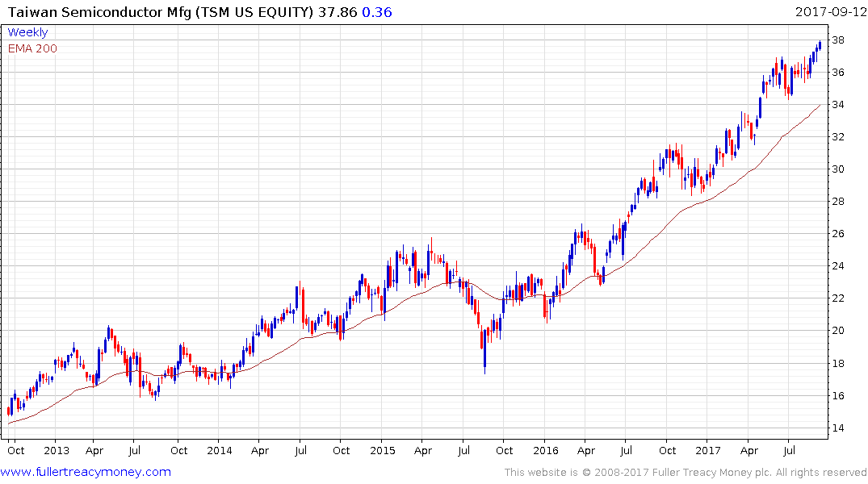Click the 'EMA 200' legend label
The height and width of the screenshot is (484, 868).
point(32,48)
